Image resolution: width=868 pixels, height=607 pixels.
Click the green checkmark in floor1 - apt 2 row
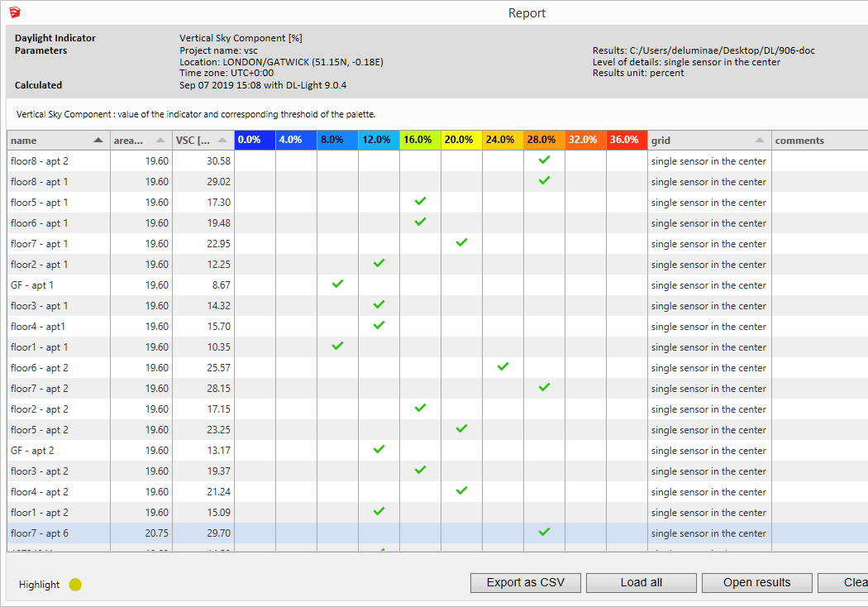click(x=379, y=511)
